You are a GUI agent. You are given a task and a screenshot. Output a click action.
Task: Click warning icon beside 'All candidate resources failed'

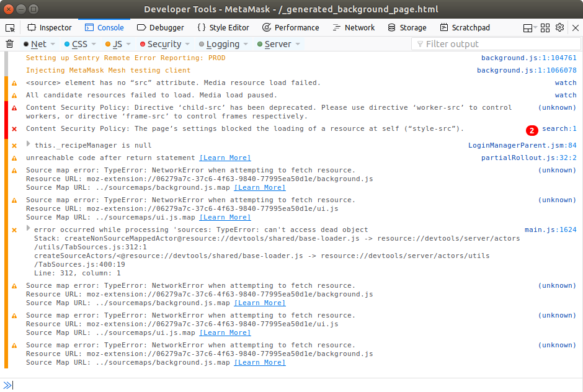pyautogui.click(x=14, y=96)
